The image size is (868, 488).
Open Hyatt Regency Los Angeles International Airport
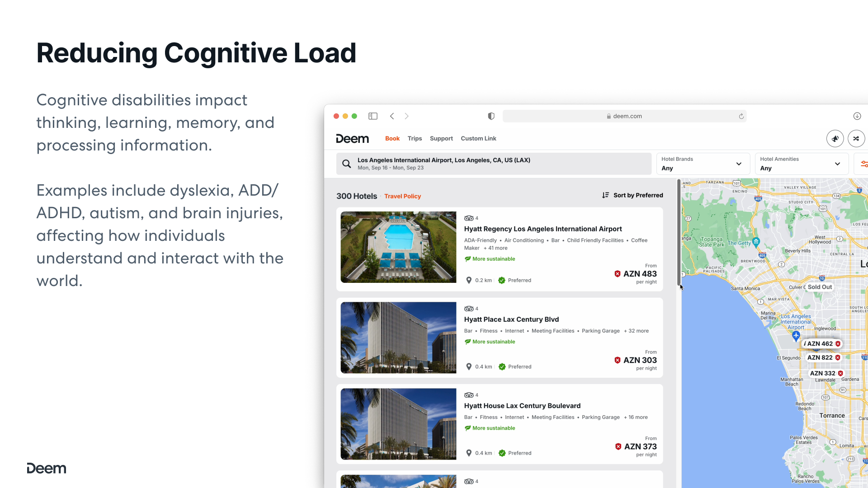pos(543,229)
